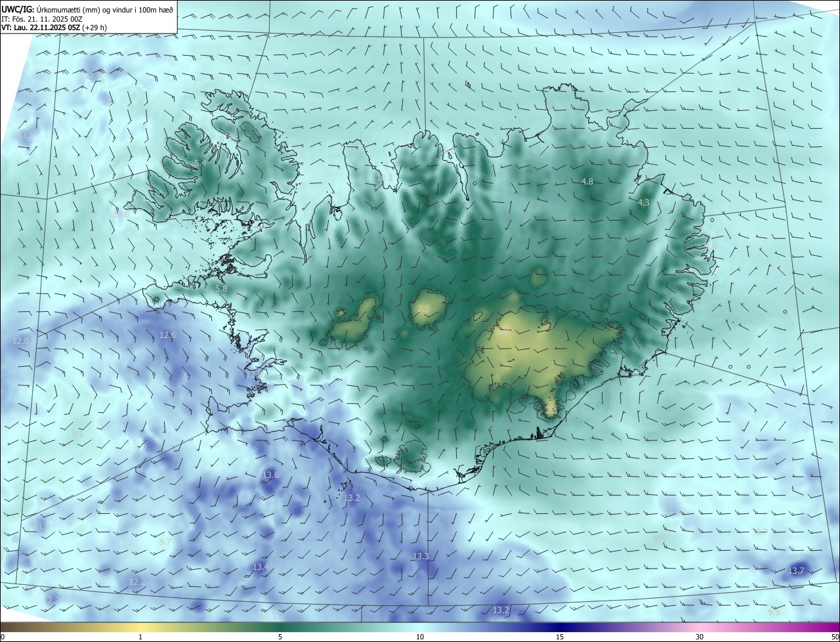Click the 5.4 value over the Westfjords
This screenshot has height=642, width=840.
pyautogui.click(x=200, y=162)
